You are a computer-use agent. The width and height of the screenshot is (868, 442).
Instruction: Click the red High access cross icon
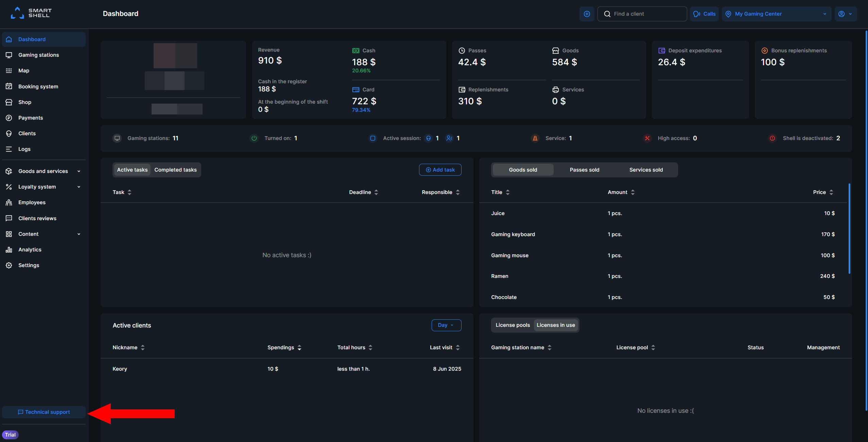click(647, 138)
